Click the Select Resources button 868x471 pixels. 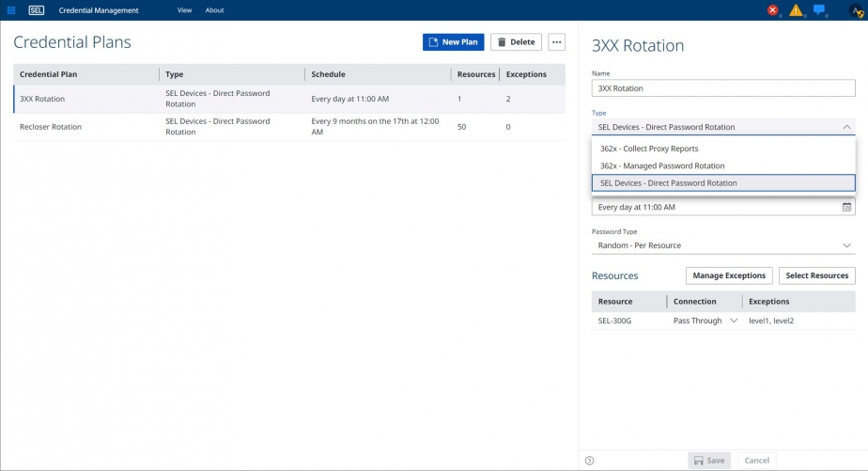click(x=816, y=275)
